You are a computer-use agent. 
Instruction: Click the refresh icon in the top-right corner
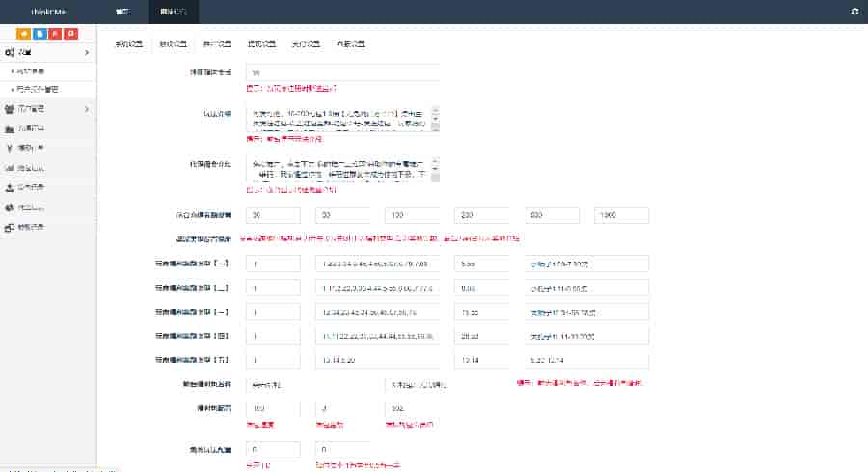854,12
